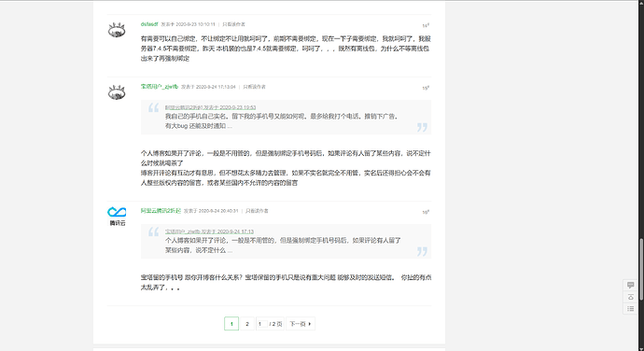Click post text starting 宝塔留的手机号
This screenshot has width=644, height=351.
(x=286, y=282)
